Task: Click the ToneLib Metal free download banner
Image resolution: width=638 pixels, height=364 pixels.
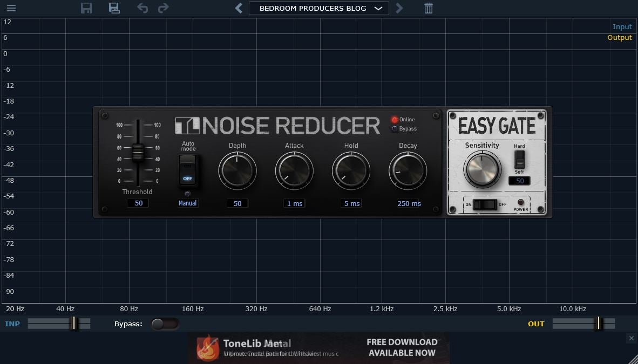Action: pyautogui.click(x=318, y=347)
